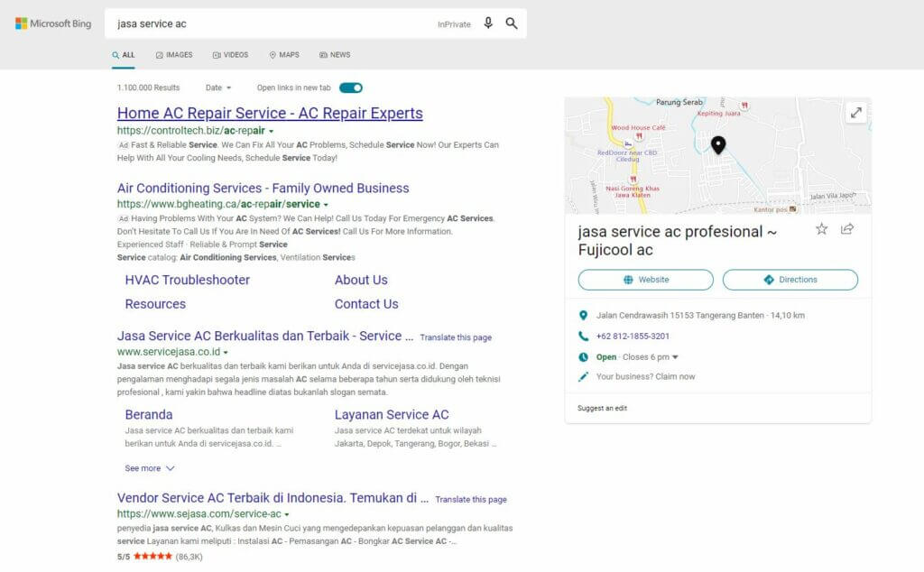Open dropdown arrow next to controltech.biz URL
The image size is (924, 572).
[271, 132]
